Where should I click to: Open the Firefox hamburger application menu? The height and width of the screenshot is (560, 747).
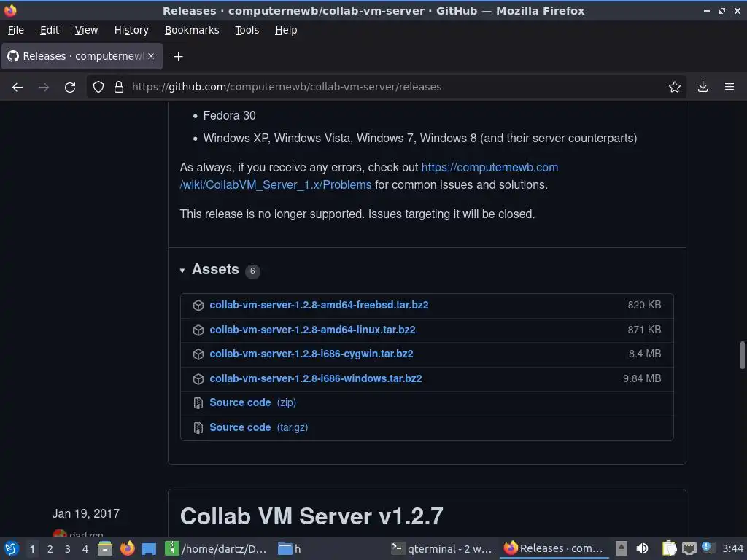point(729,87)
